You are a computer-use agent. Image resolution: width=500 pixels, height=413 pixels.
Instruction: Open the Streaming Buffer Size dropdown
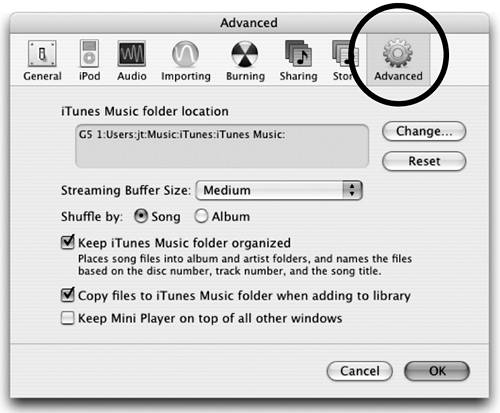tap(279, 190)
